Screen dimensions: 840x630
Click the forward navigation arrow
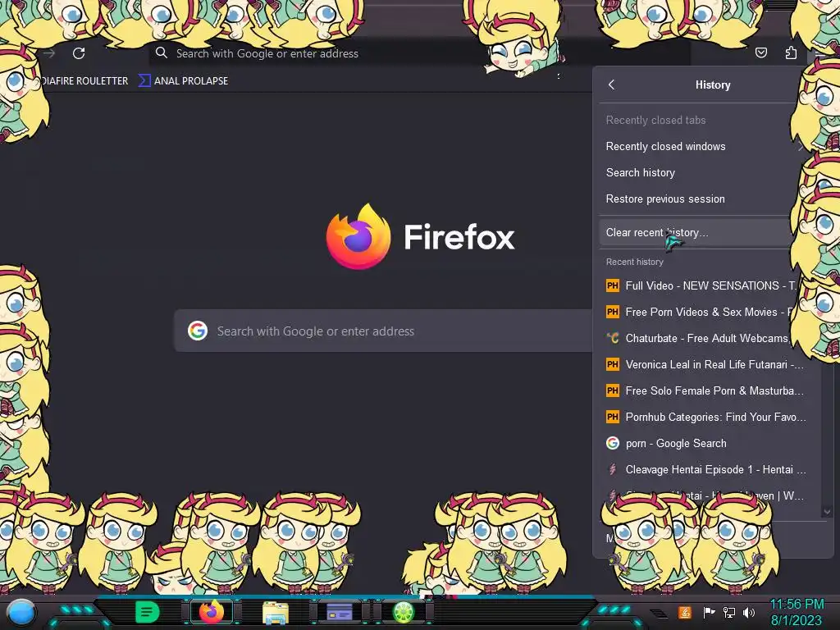pos(49,53)
